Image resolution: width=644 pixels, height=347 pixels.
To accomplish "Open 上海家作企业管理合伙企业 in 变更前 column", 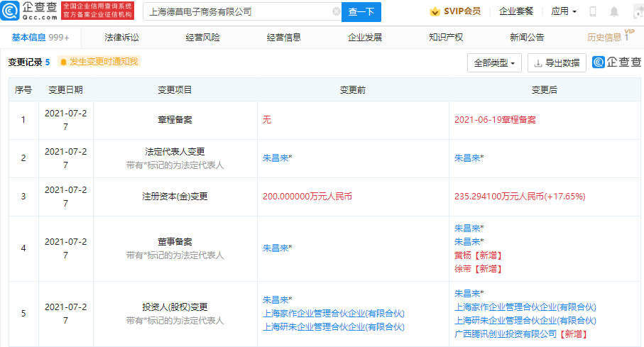I will [x=334, y=314].
